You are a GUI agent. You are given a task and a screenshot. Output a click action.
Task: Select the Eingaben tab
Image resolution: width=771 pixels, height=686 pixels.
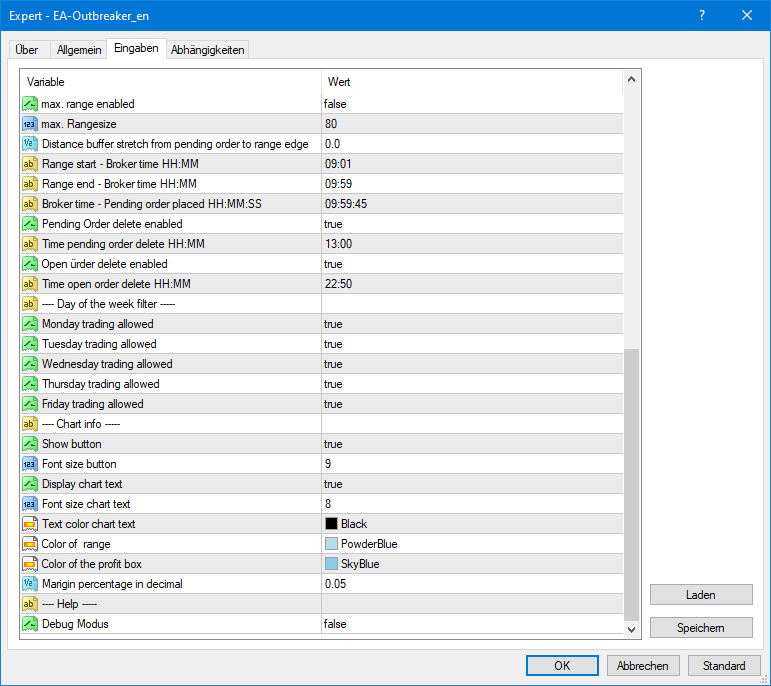pos(136,48)
